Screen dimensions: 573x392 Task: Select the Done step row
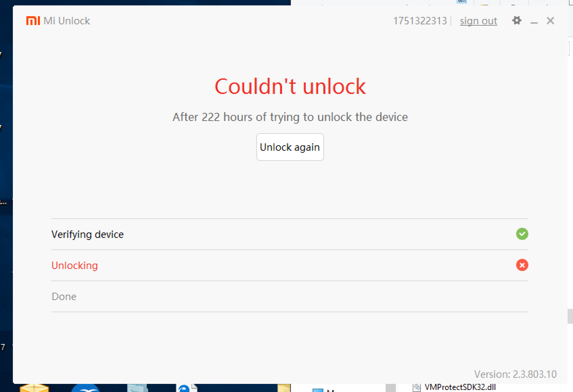[x=290, y=296]
